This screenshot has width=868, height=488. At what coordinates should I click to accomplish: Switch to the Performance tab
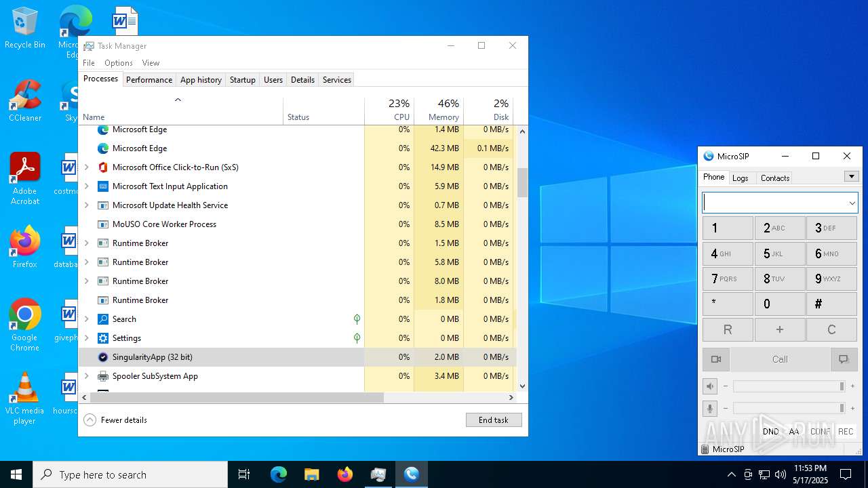149,80
